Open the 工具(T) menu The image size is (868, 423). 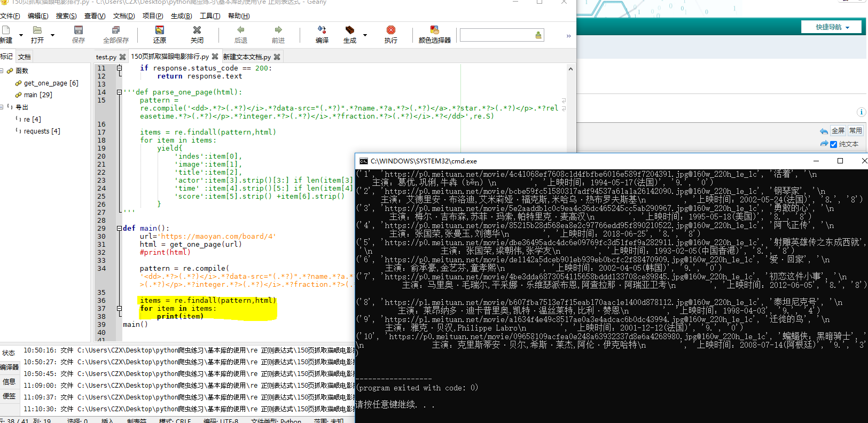point(210,16)
